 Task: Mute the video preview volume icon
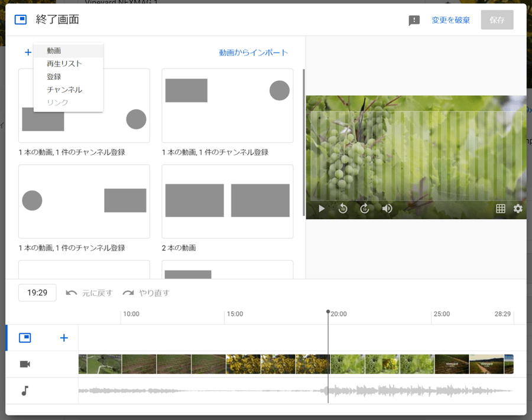click(387, 209)
